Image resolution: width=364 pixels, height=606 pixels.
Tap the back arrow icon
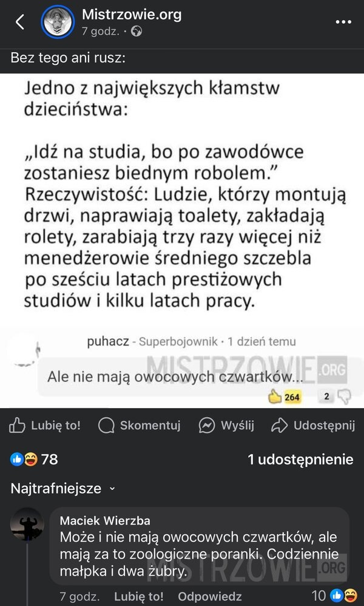pos(20,22)
